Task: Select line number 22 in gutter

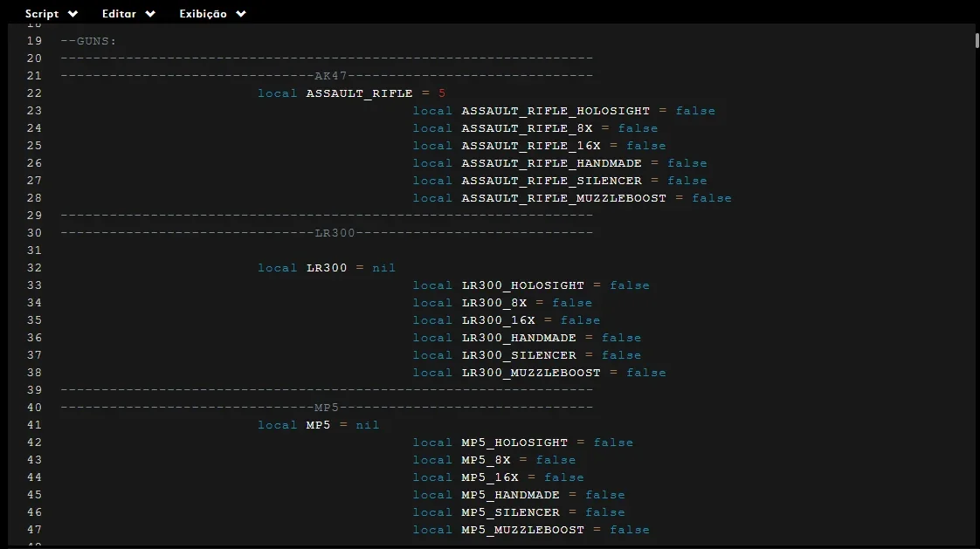Action: point(34,93)
